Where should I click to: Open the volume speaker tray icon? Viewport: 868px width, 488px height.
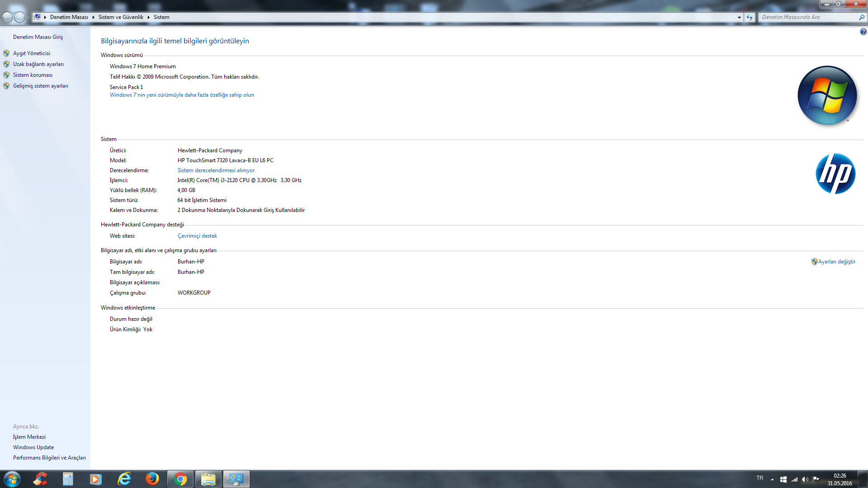805,479
